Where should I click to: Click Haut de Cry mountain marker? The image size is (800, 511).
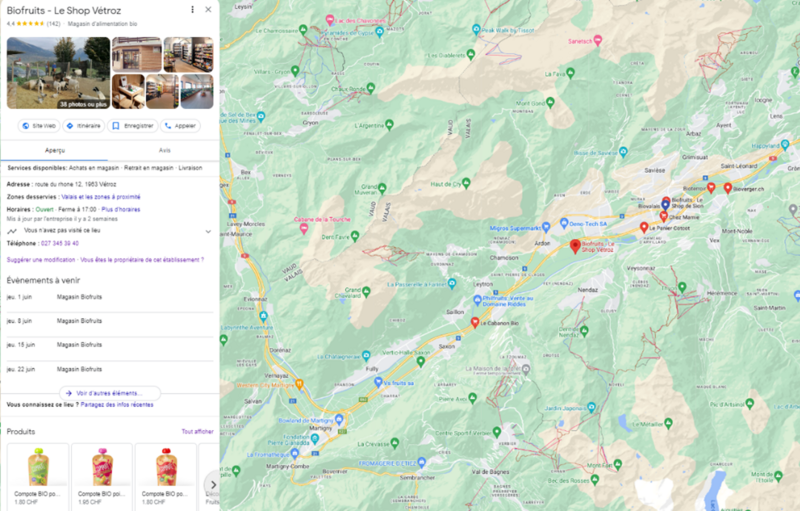click(466, 183)
